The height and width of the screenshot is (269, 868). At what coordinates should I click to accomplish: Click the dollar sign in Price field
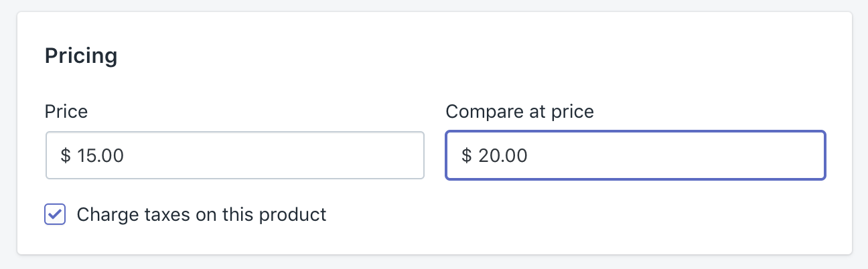[66, 156]
